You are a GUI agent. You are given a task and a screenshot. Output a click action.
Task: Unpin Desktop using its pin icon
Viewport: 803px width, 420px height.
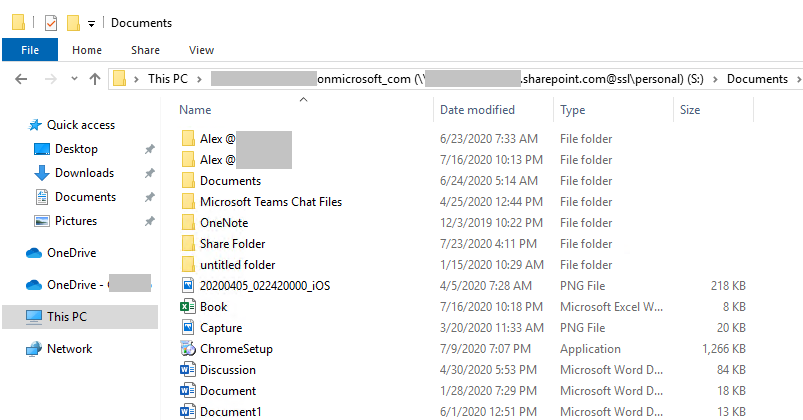pyautogui.click(x=149, y=149)
